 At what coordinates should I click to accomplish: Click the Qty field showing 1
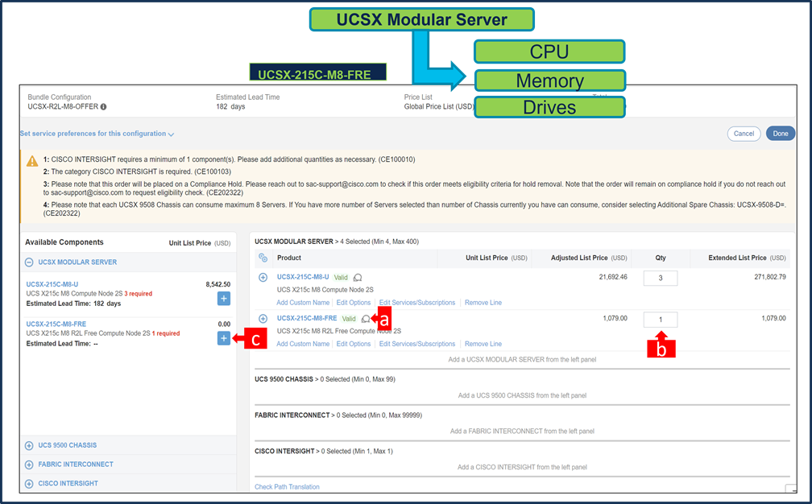click(661, 320)
